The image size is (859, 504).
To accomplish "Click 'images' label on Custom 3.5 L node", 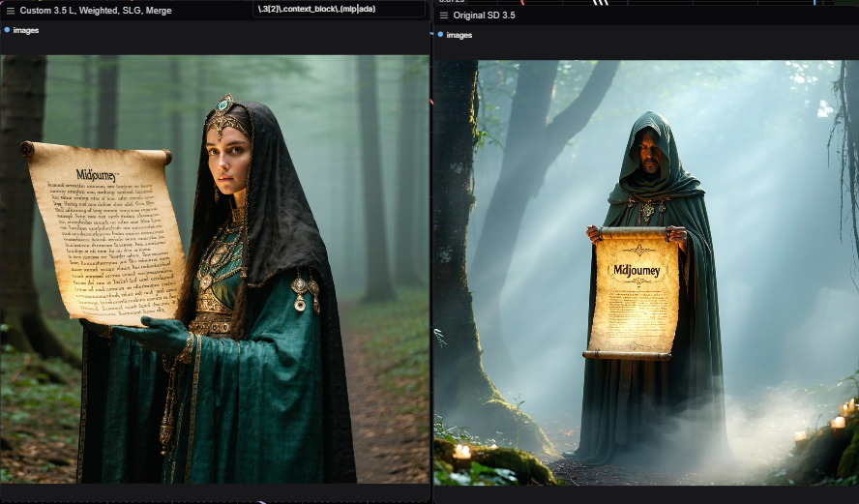I will coord(26,31).
